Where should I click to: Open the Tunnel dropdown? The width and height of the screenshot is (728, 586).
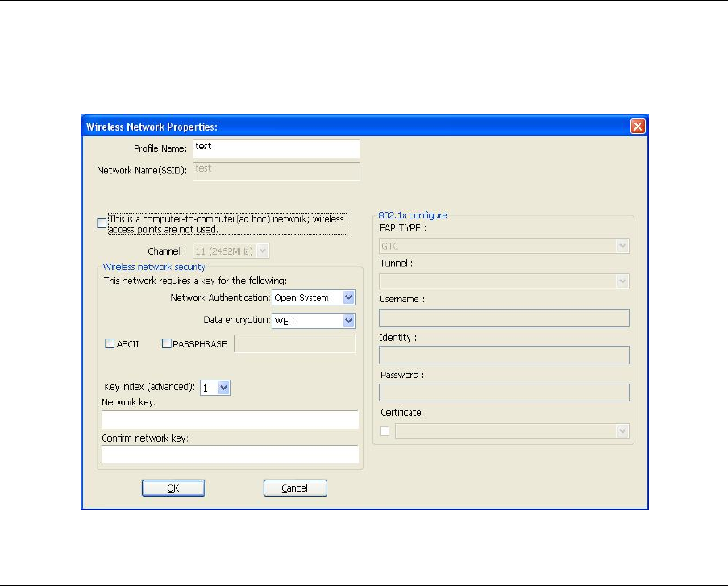[504, 281]
